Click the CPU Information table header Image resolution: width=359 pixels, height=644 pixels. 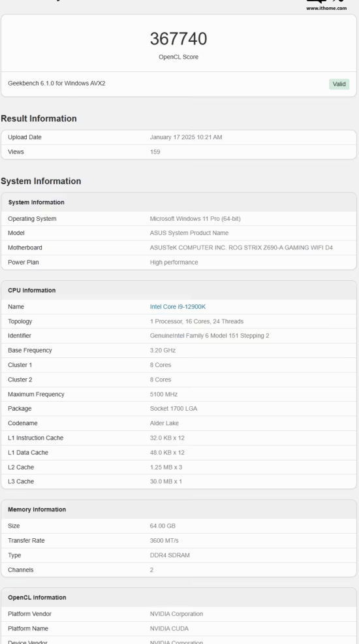click(179, 290)
